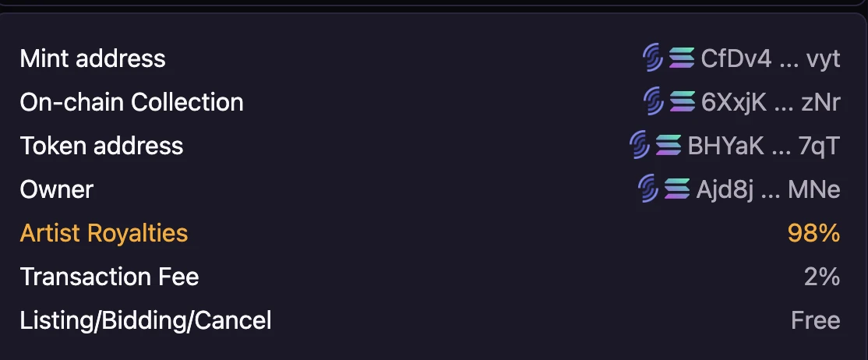The height and width of the screenshot is (360, 868).
Task: Click the Token address label
Action: coord(101,145)
